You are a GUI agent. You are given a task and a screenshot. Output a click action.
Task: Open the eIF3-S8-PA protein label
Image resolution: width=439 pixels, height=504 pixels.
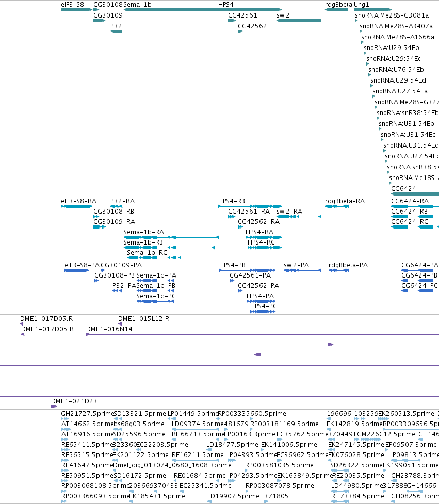pos(82,265)
